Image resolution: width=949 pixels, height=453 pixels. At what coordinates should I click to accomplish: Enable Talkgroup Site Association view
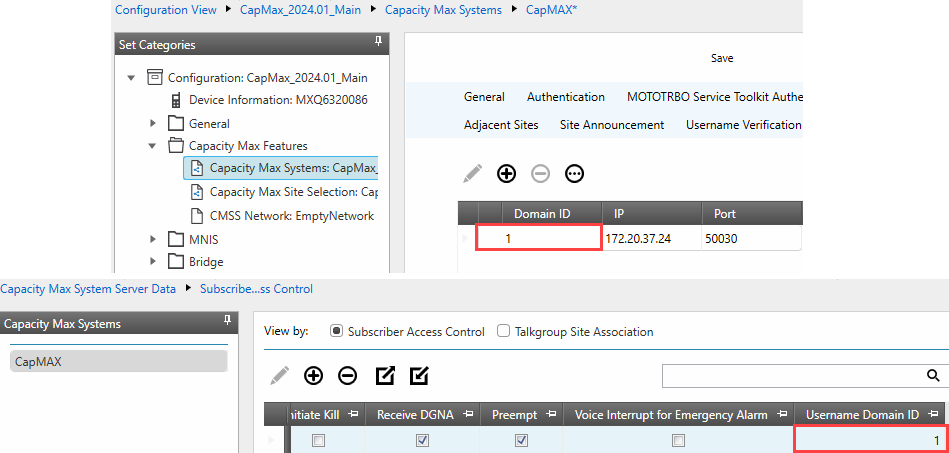click(504, 332)
